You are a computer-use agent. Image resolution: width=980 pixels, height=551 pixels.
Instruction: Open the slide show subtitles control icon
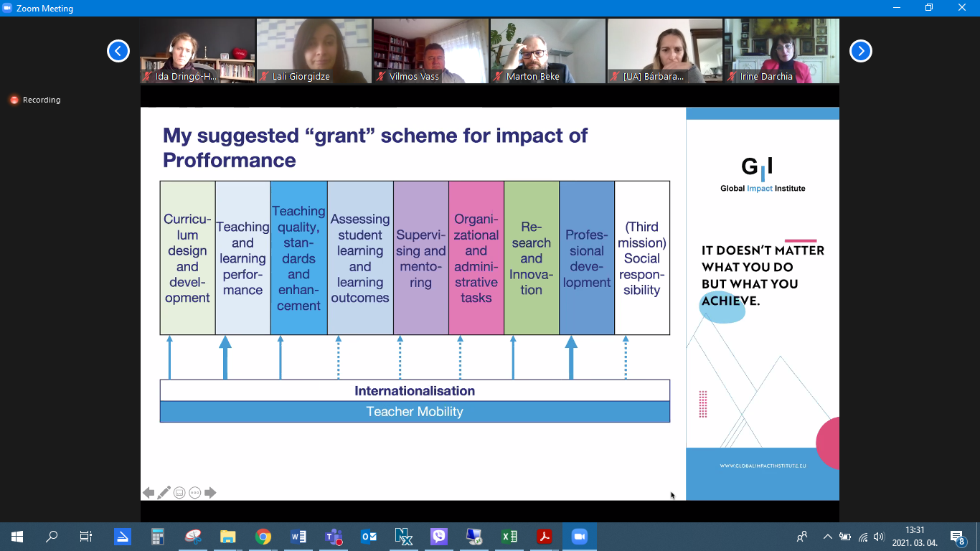[x=179, y=493]
